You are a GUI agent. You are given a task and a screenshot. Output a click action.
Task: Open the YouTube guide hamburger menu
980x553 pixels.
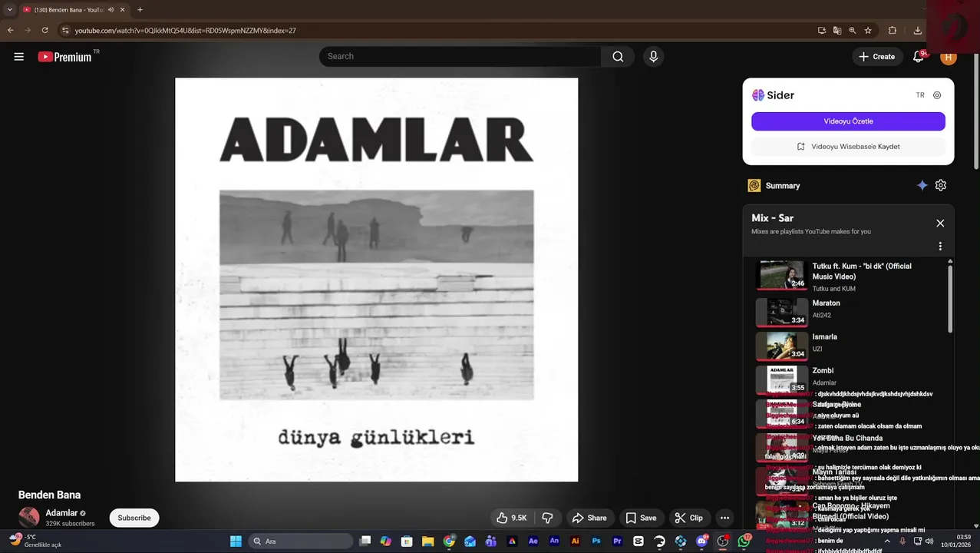pyautogui.click(x=19, y=57)
